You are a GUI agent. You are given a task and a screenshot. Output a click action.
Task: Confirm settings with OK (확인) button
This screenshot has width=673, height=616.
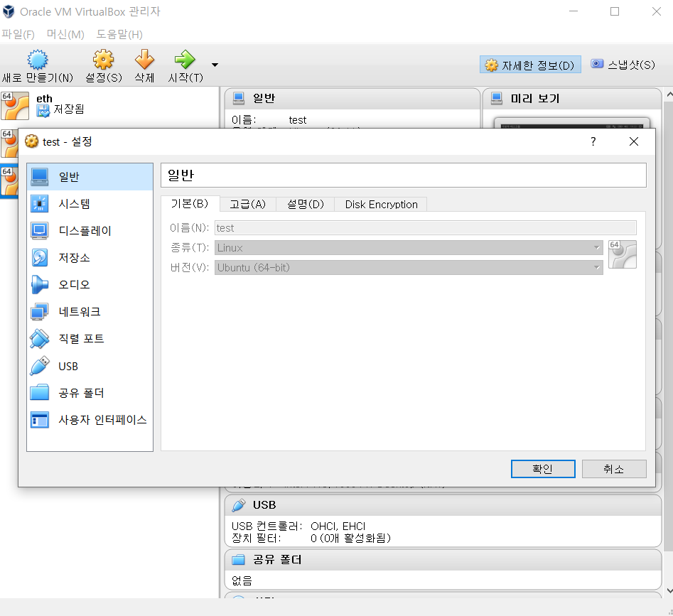point(543,469)
